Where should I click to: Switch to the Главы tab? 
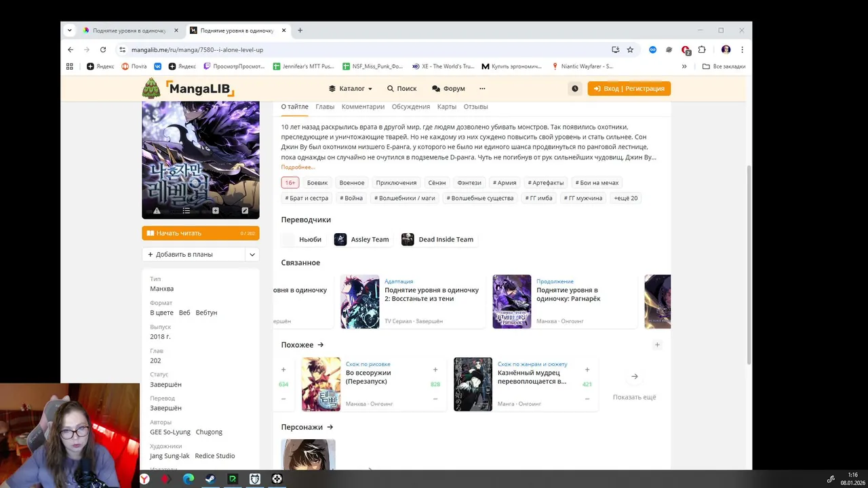click(x=325, y=106)
